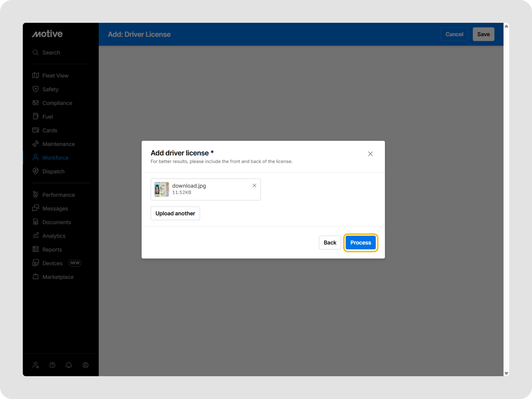Viewport: 532px width, 399px height.
Task: Select the Fleet View sidebar icon
Action: click(x=36, y=75)
